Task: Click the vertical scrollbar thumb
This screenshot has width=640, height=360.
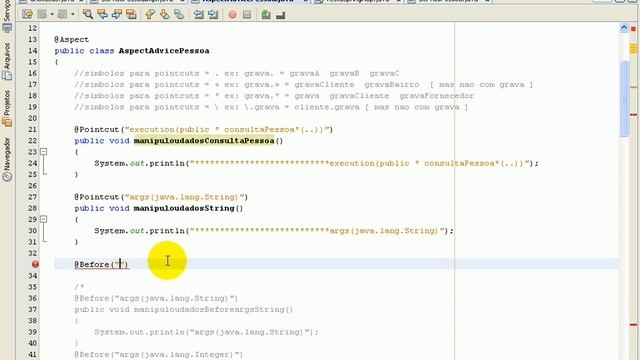Action: coord(624,98)
